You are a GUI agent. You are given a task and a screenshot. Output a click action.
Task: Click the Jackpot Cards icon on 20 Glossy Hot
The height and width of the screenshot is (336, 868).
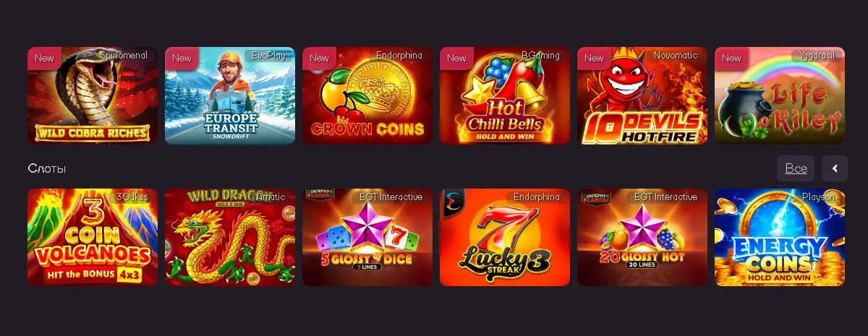click(x=595, y=195)
